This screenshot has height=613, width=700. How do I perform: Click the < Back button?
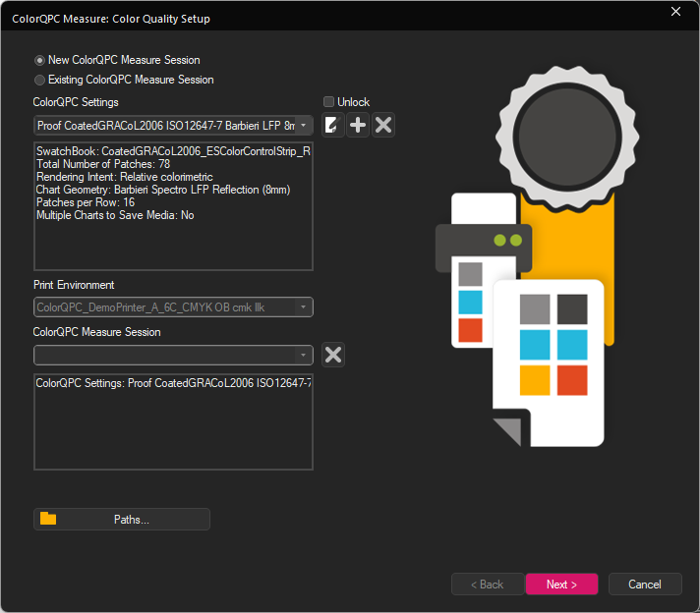pos(488,585)
